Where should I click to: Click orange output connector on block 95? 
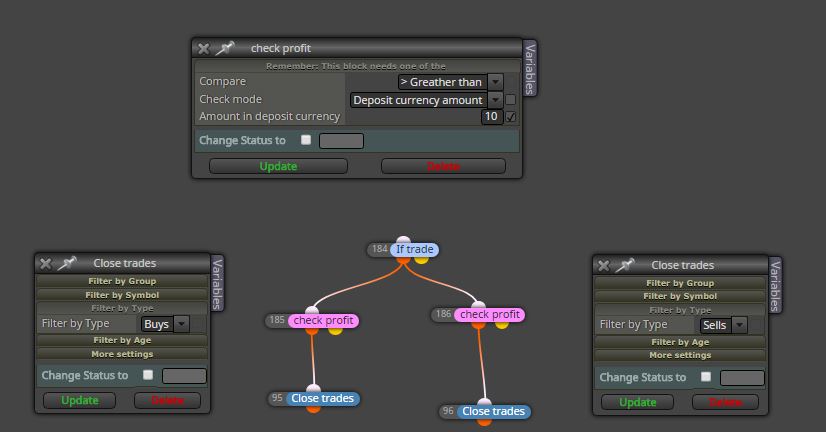coord(313,409)
